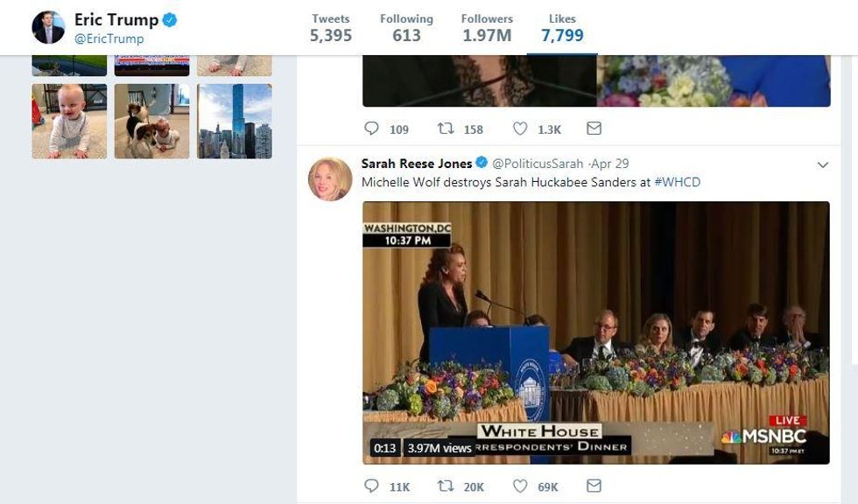This screenshot has height=504, width=858.
Task: Play the White House Correspondents' Dinner video
Action: pyautogui.click(x=595, y=332)
